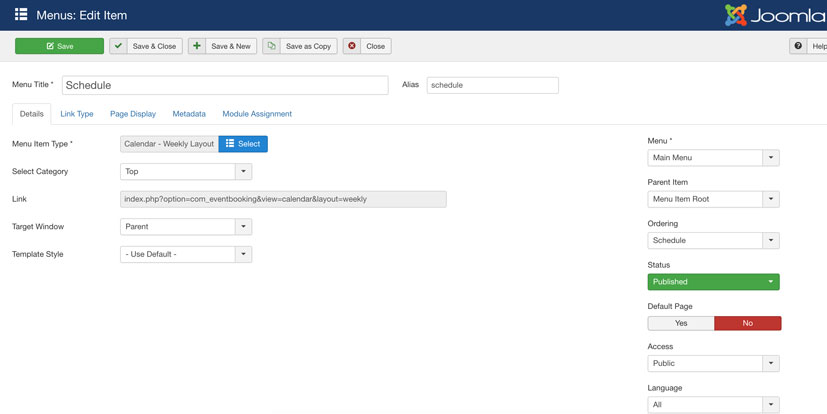Set Default Page to Yes

coord(681,323)
